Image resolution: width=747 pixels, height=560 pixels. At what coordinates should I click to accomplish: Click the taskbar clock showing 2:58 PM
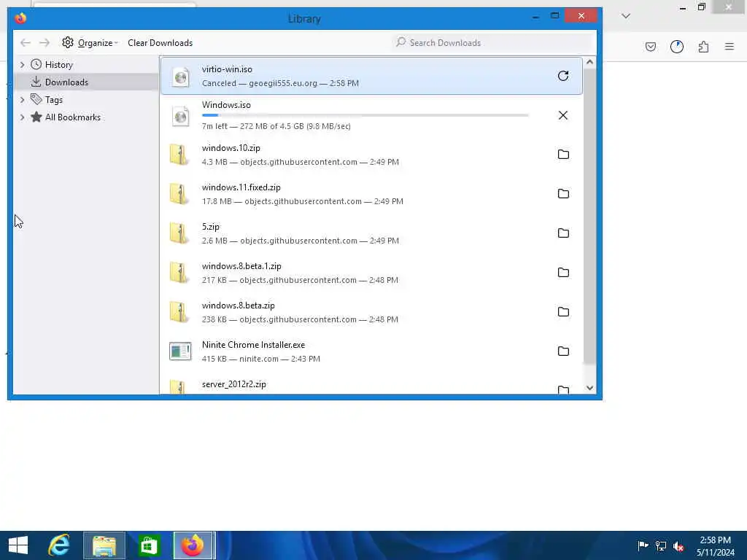[715, 545]
